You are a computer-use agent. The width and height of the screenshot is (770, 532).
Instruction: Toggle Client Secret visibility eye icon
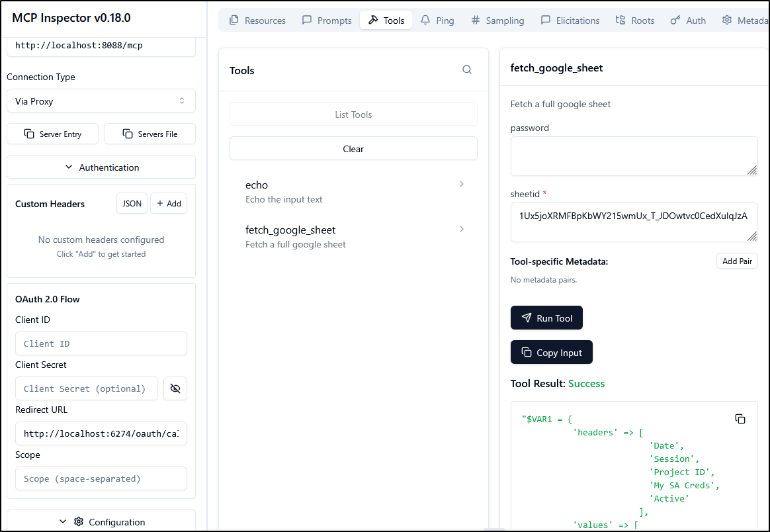pyautogui.click(x=175, y=388)
